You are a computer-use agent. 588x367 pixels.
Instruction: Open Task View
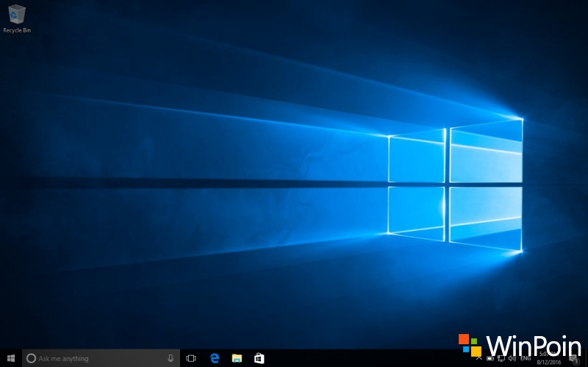click(191, 358)
